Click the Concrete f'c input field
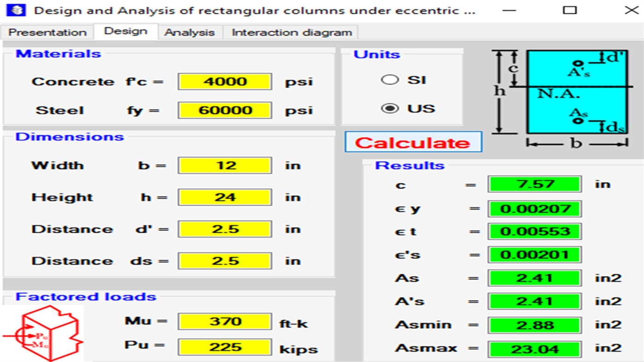Image resolution: width=644 pixels, height=362 pixels. [x=224, y=81]
